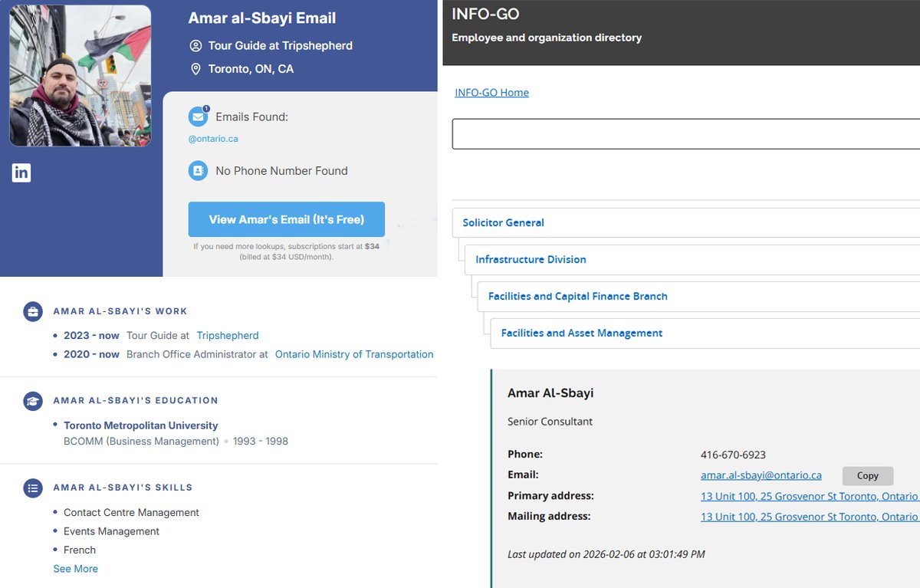Click the Contact Centre Management skill
This screenshot has width=920, height=588.
point(131,513)
